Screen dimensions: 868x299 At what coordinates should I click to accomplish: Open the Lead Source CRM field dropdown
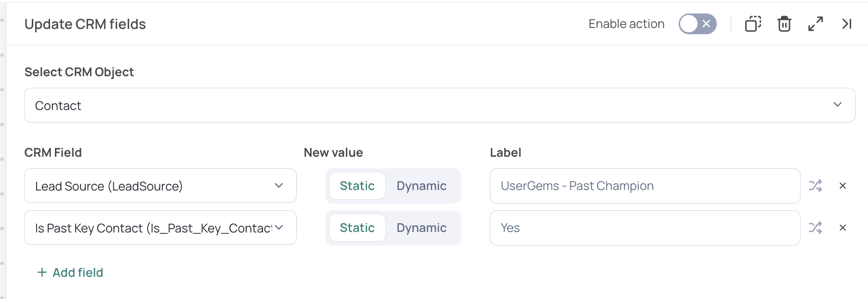point(160,186)
